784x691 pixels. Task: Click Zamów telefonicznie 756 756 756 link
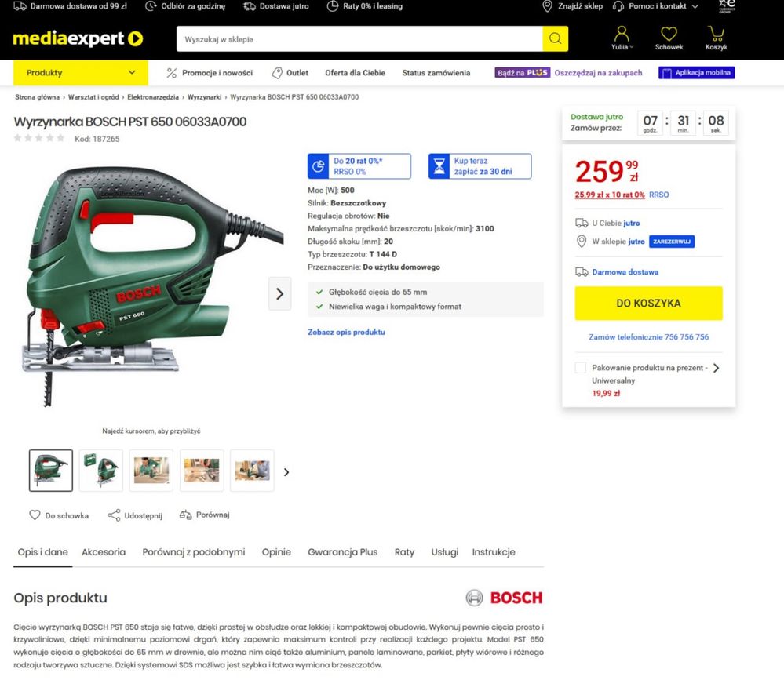pos(648,337)
